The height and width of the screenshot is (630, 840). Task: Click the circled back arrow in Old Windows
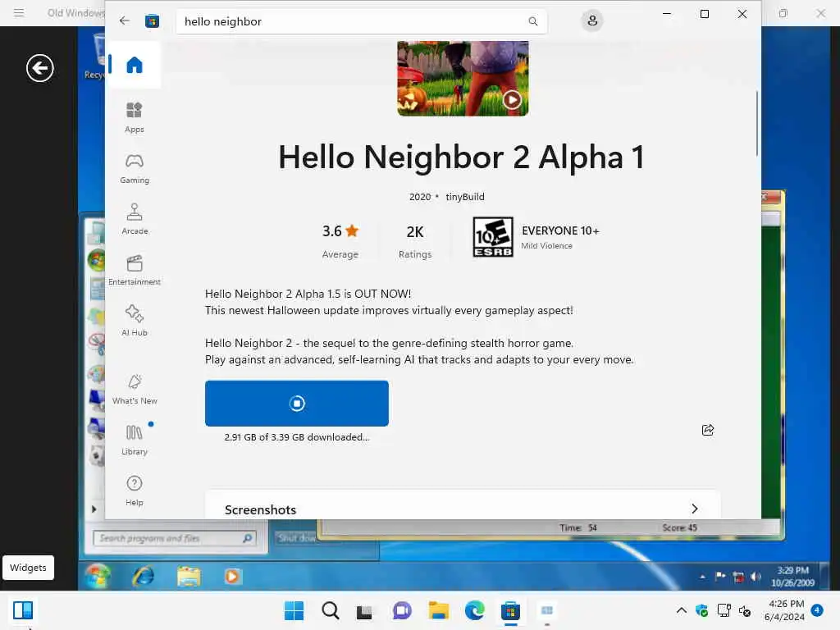pyautogui.click(x=40, y=68)
